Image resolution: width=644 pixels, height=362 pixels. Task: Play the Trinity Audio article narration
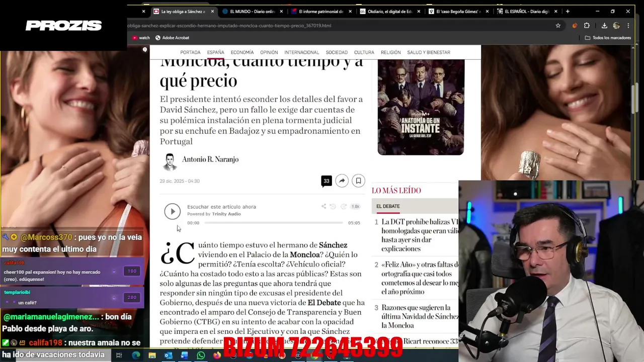(172, 211)
